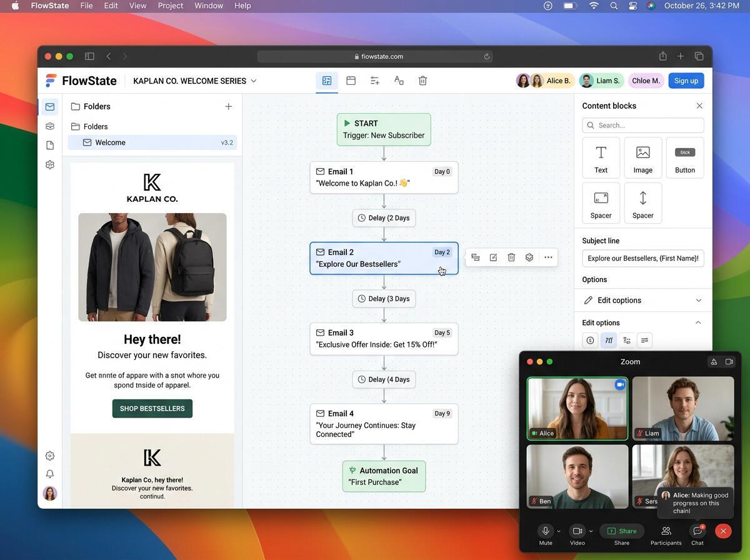Add a Text content block
Viewport: 750px width, 560px height.
(601, 158)
